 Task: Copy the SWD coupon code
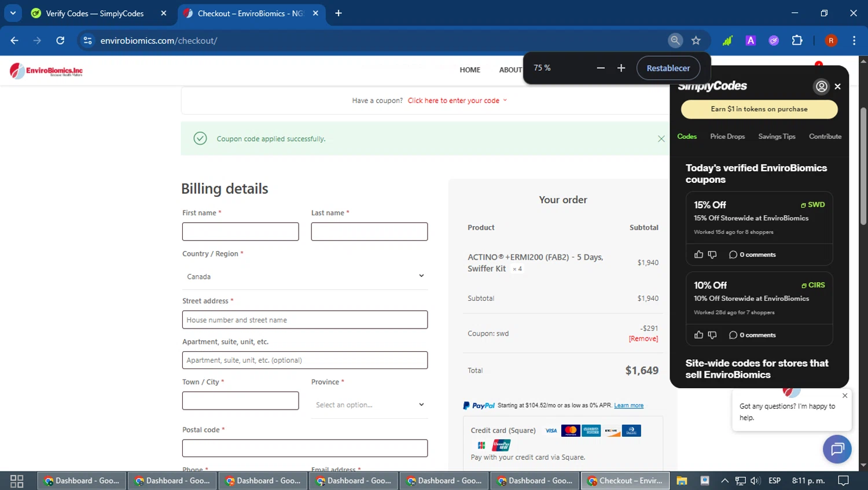click(813, 205)
